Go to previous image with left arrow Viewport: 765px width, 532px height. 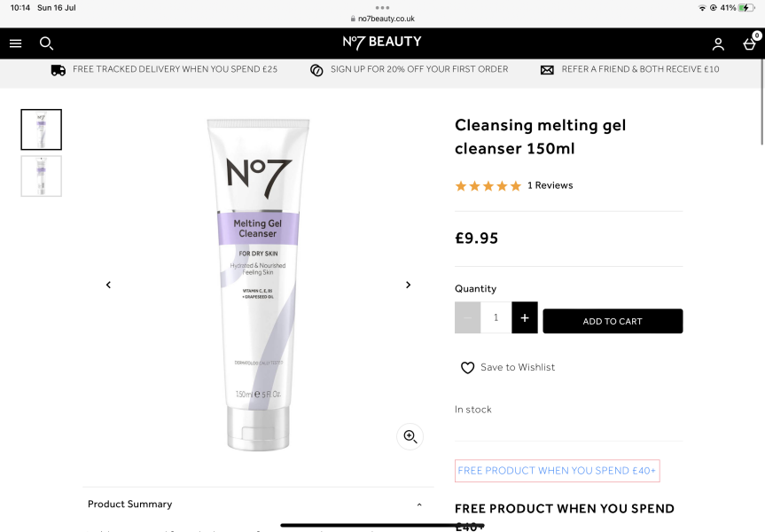coord(108,285)
